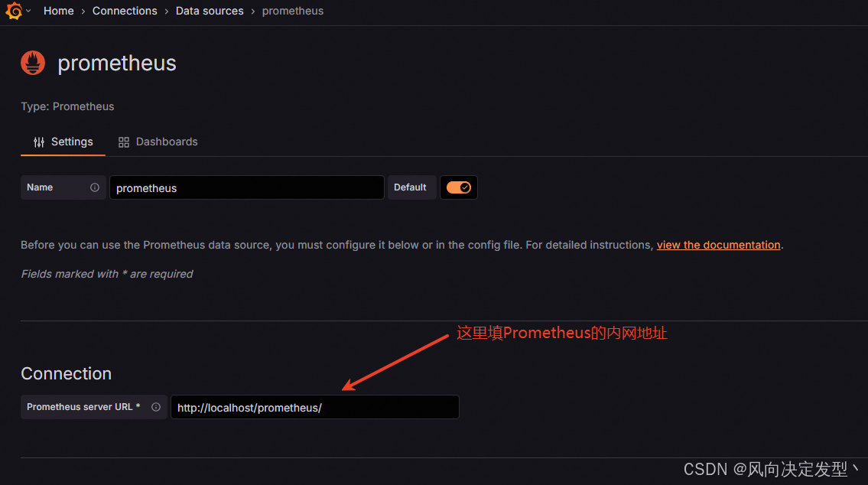
Task: Click the Name field info icon
Action: click(x=95, y=187)
